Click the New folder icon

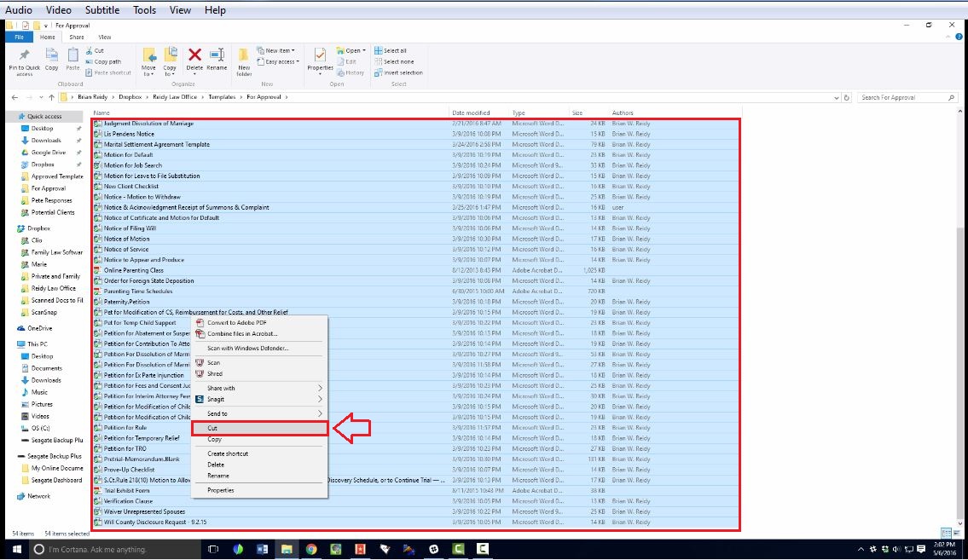pos(244,55)
